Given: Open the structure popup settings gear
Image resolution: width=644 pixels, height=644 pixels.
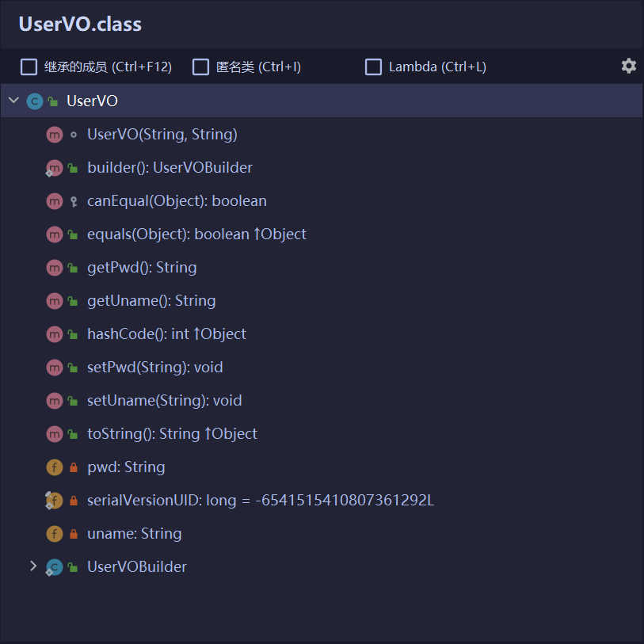Looking at the screenshot, I should coord(628,66).
